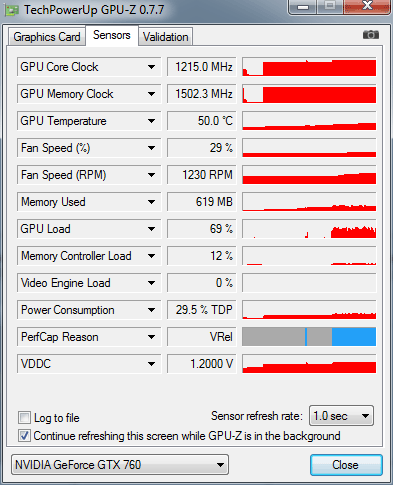Open the Memory Used sensor dropdown
393x485 pixels.
click(151, 202)
